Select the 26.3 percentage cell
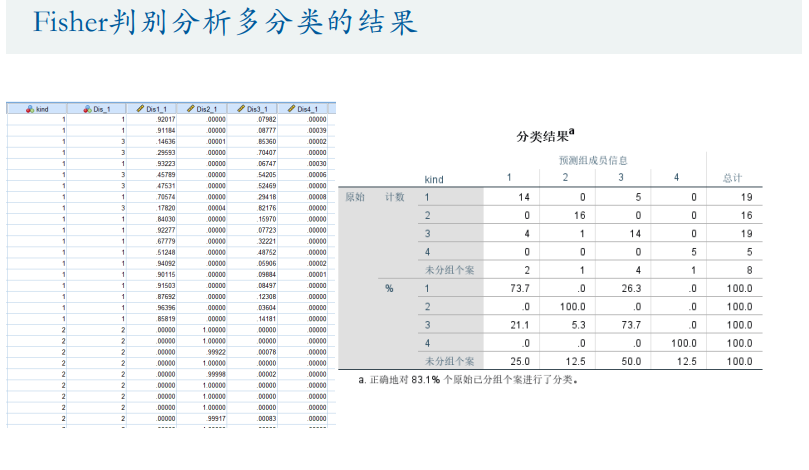The height and width of the screenshot is (470, 809). (620, 288)
